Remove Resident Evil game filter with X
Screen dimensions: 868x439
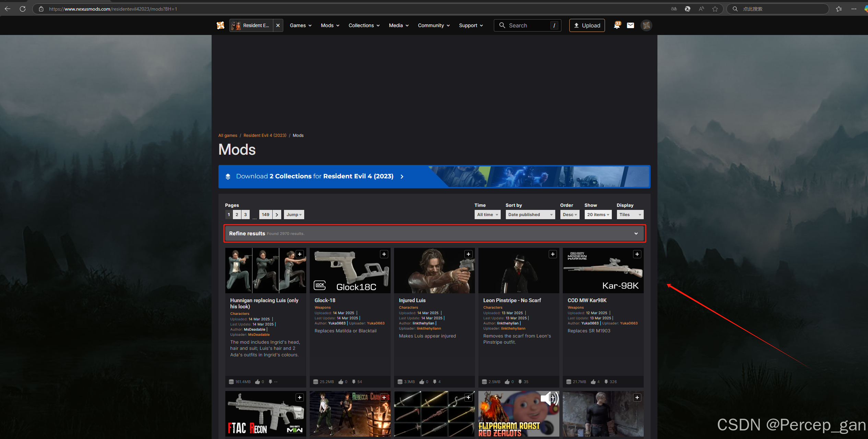(x=278, y=25)
